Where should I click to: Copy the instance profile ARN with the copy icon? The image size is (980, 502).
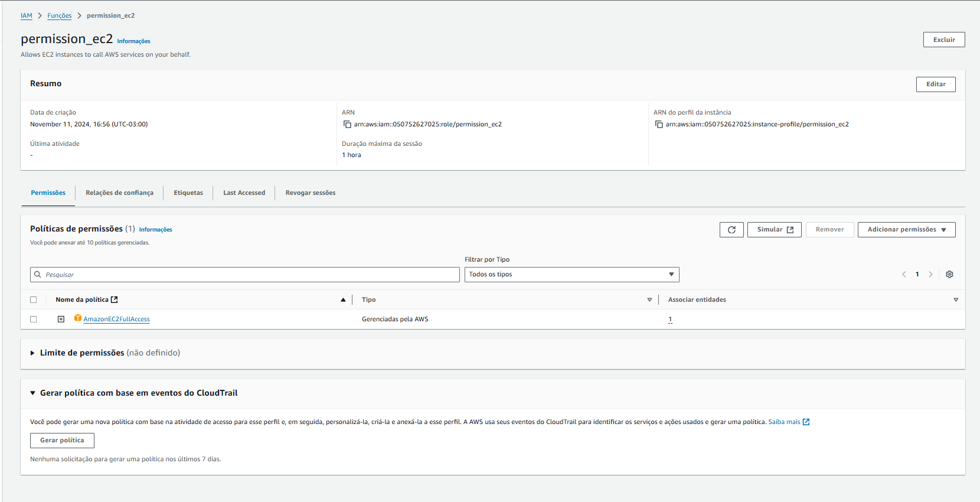(659, 125)
